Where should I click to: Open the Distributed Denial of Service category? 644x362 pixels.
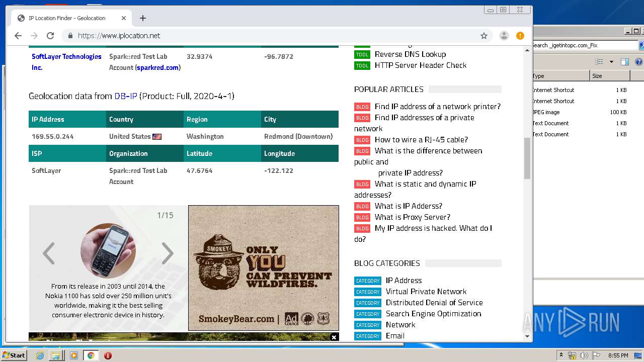[x=434, y=303]
